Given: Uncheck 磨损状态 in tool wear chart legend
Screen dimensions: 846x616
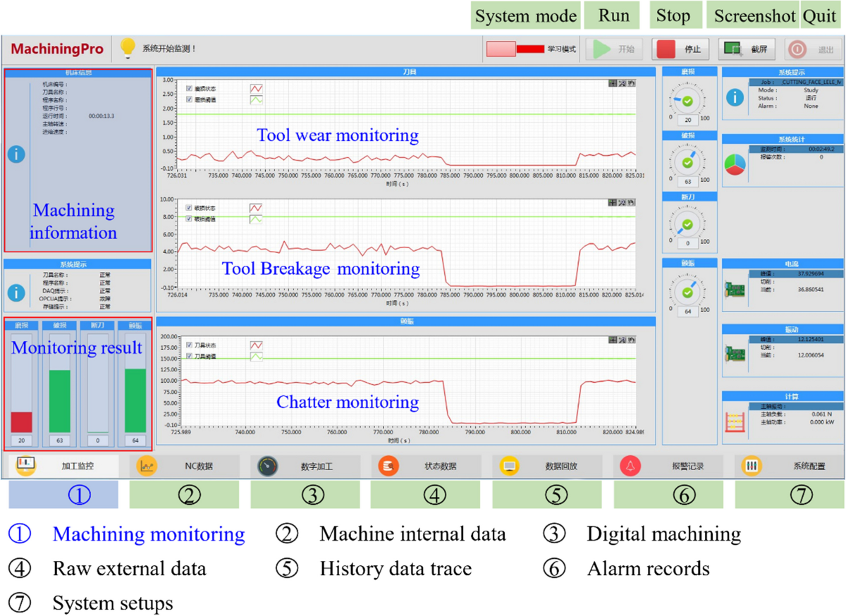Looking at the screenshot, I should click(189, 89).
